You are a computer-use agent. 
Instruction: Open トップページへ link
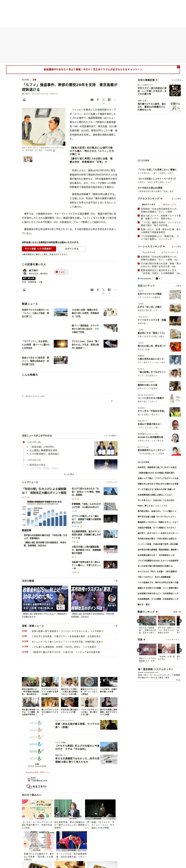111,482
